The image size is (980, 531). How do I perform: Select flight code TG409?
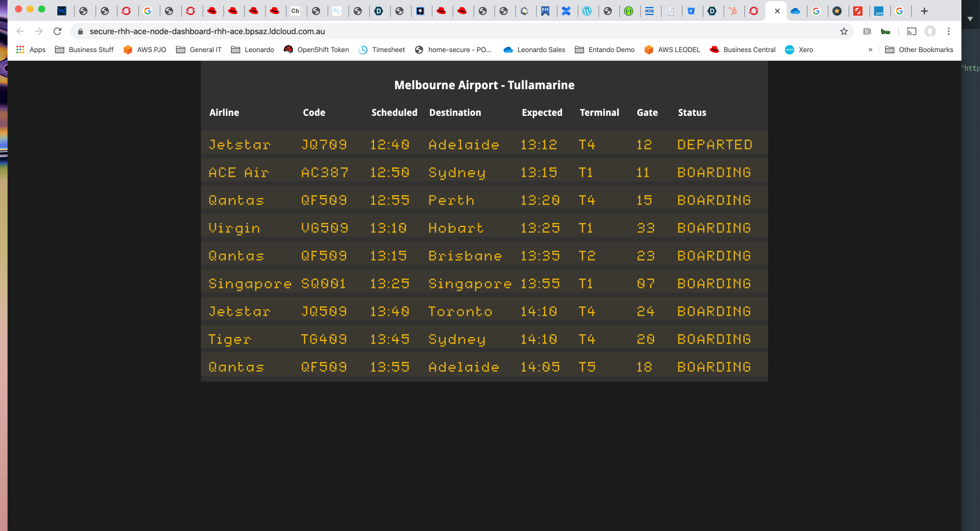click(x=324, y=339)
